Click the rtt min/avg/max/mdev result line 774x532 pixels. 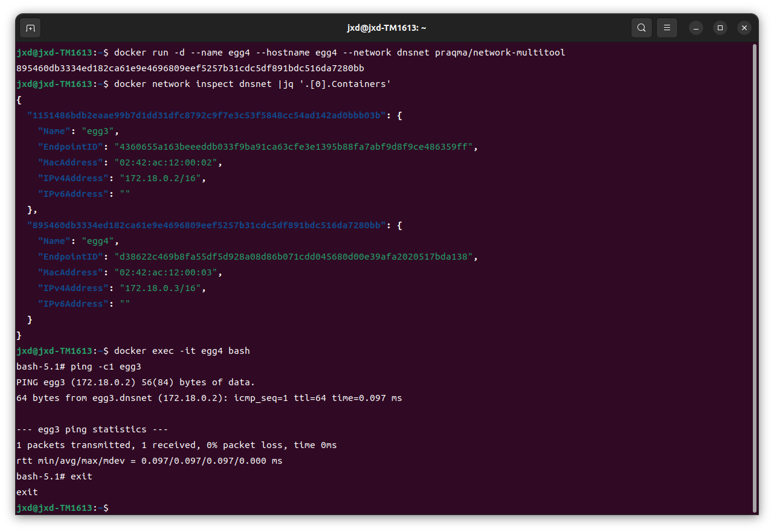click(149, 461)
